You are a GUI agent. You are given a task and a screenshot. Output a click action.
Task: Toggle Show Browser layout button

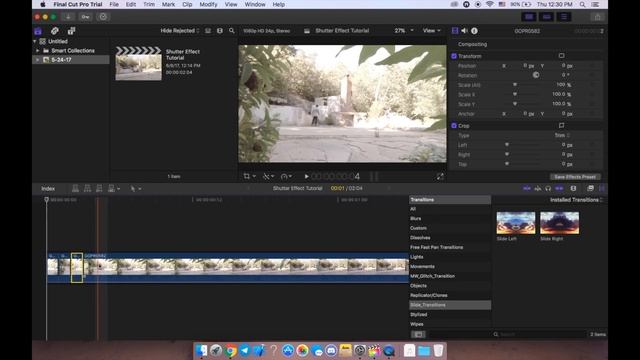point(529,17)
